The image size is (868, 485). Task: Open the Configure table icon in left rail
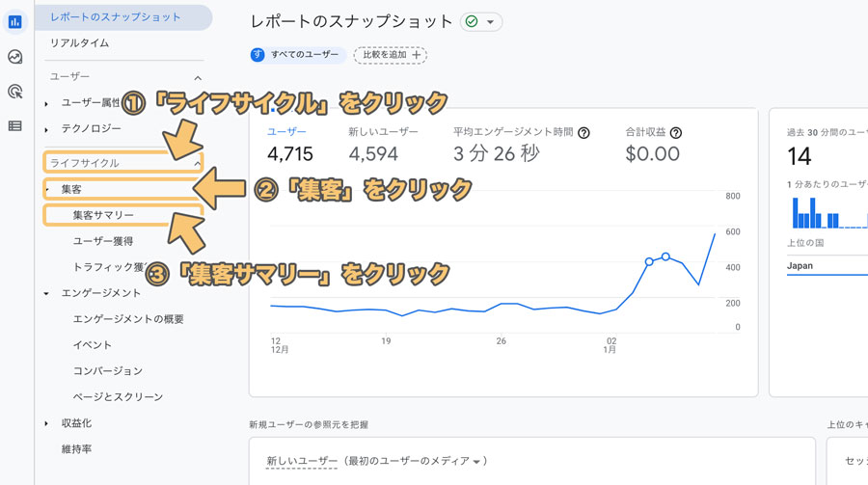pyautogui.click(x=14, y=125)
